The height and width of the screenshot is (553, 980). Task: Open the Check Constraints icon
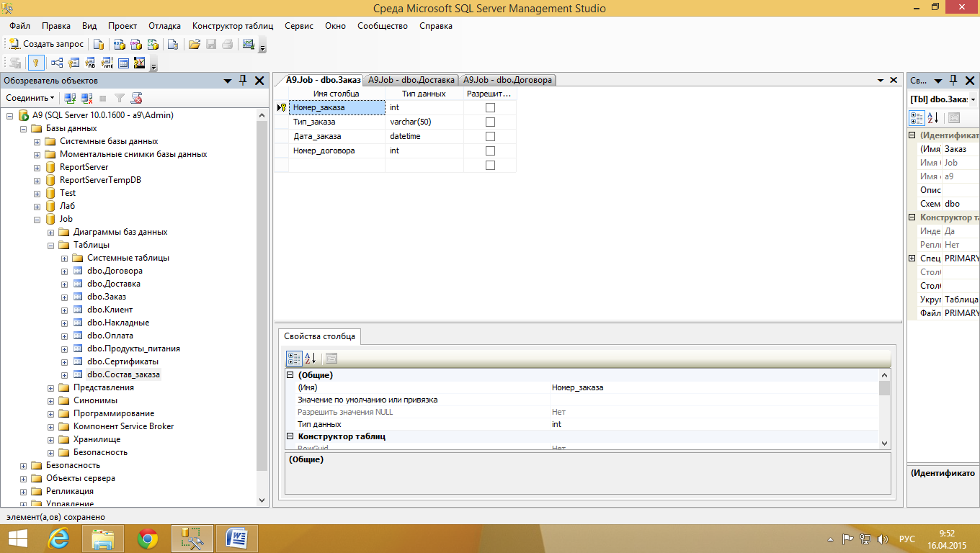tap(123, 63)
